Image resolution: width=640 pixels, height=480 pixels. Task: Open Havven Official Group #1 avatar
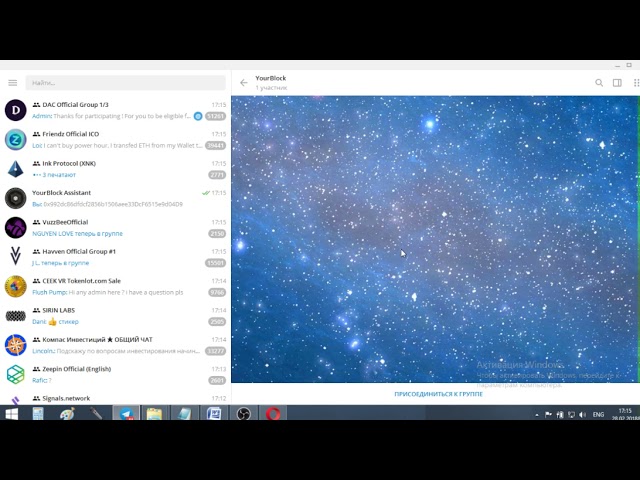point(16,257)
